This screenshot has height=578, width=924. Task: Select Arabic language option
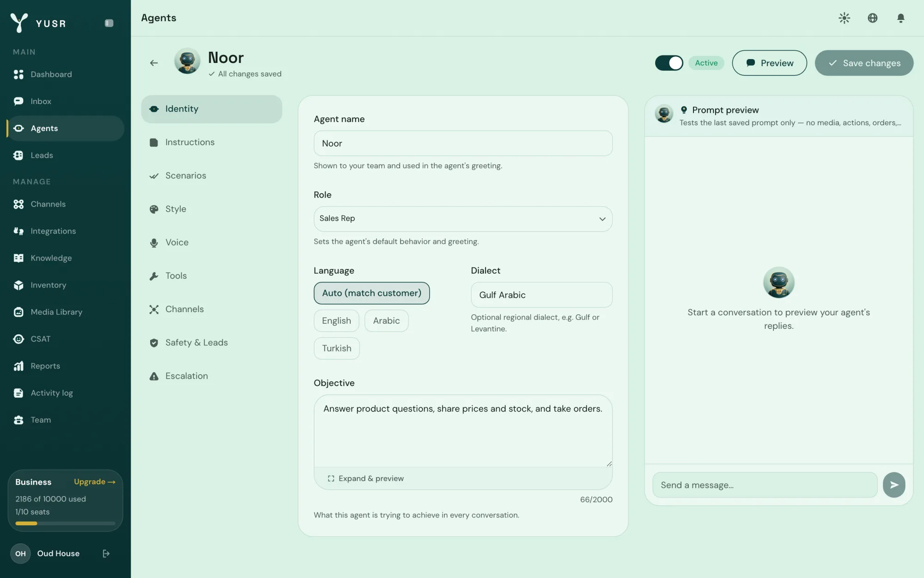[x=386, y=321]
